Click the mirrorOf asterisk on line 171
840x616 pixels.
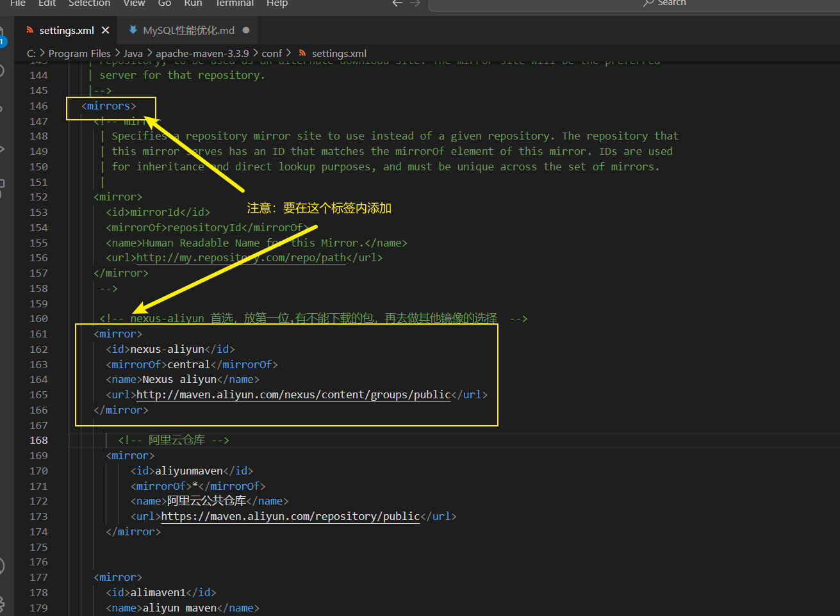point(195,487)
